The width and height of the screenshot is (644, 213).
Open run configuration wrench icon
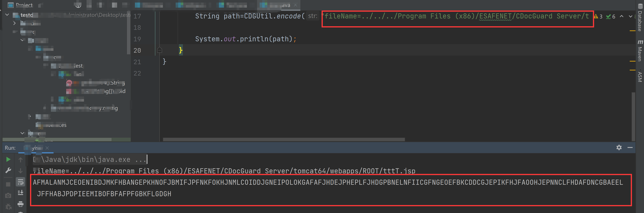pyautogui.click(x=8, y=171)
